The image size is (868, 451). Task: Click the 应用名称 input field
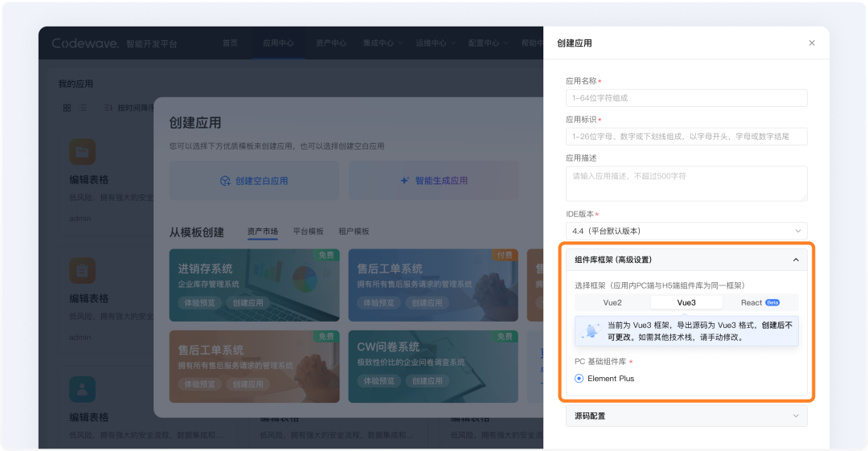pyautogui.click(x=686, y=97)
